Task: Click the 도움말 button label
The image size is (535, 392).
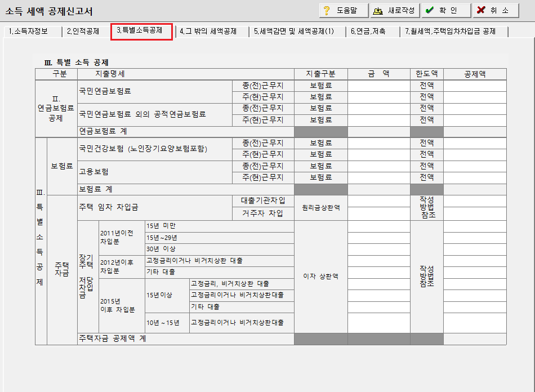Action: [347, 11]
